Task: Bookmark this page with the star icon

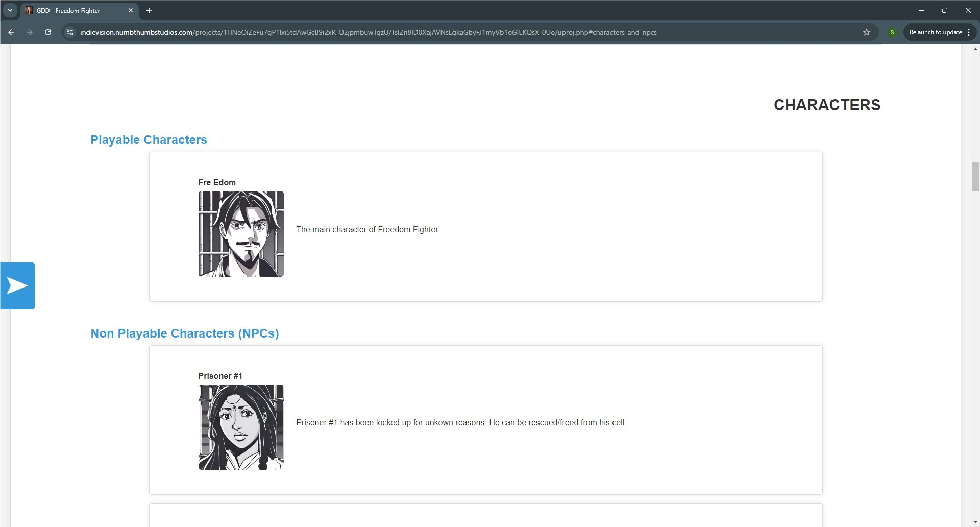Action: coord(866,32)
